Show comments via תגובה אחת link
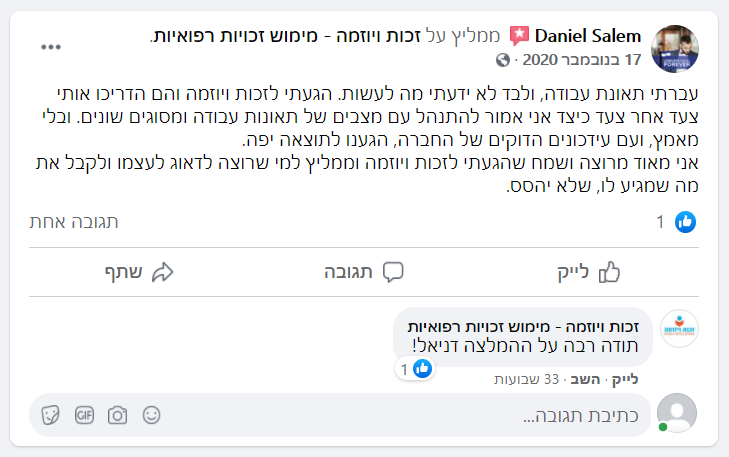This screenshot has width=729, height=457. click(74, 222)
